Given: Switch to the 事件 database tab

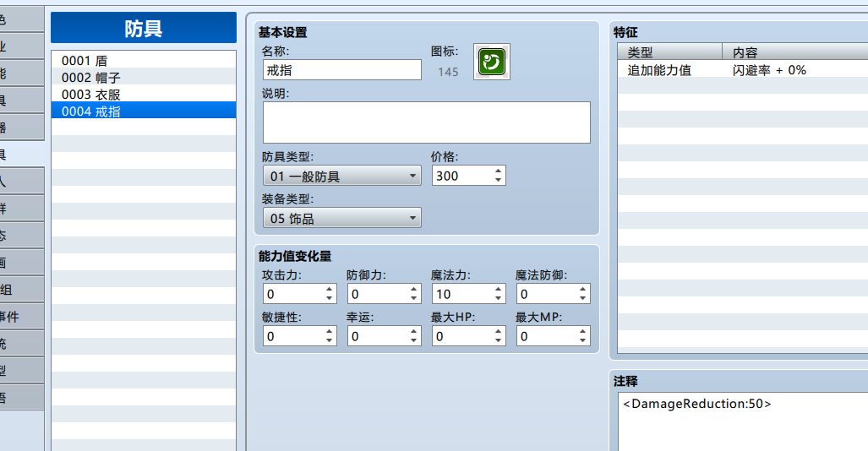Looking at the screenshot, I should (22, 317).
